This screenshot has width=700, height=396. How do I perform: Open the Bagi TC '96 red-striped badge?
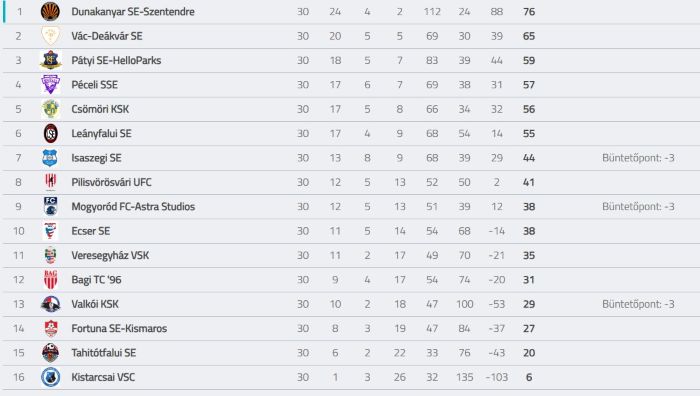[50, 279]
